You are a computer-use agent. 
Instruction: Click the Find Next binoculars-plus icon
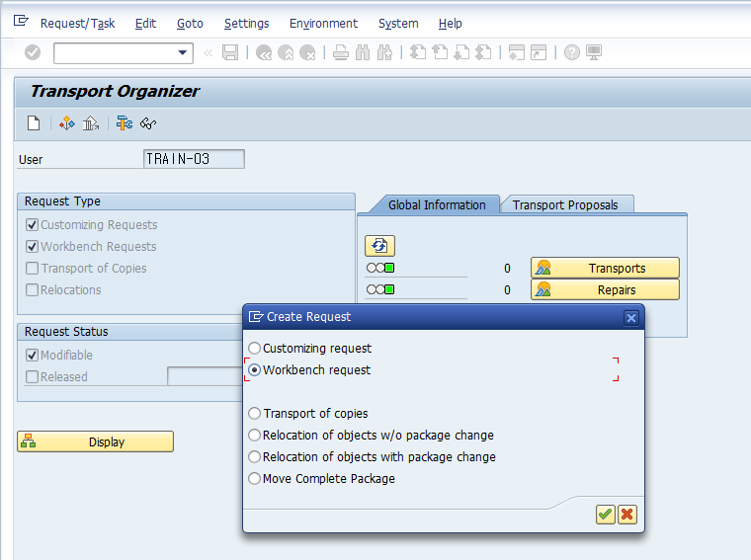pyautogui.click(x=384, y=52)
